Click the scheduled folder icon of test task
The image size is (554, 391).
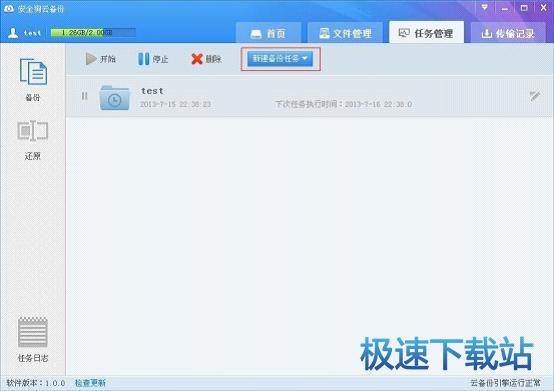[x=114, y=98]
